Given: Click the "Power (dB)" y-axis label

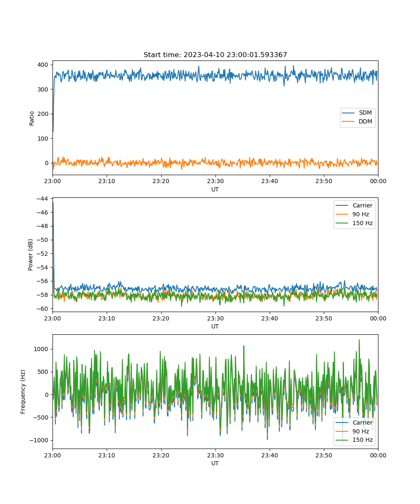Looking at the screenshot, I should (x=31, y=255).
